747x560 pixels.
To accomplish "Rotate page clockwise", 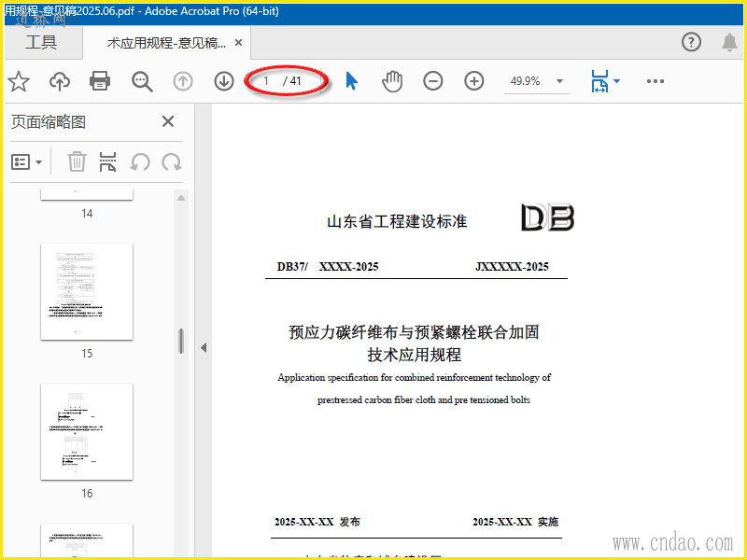I will [x=172, y=161].
